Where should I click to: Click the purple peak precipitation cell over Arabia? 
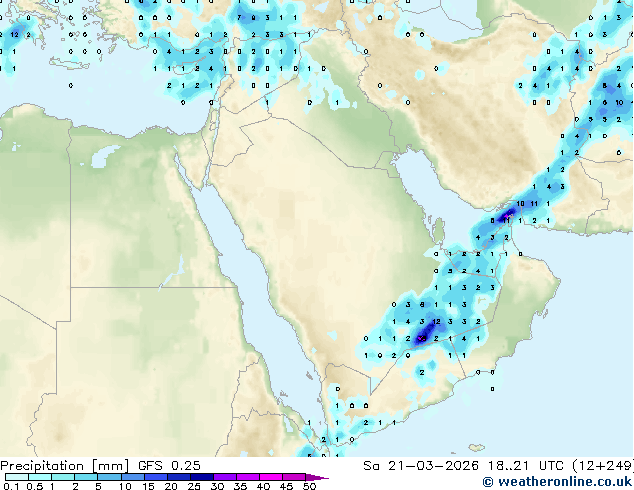[x=422, y=338]
